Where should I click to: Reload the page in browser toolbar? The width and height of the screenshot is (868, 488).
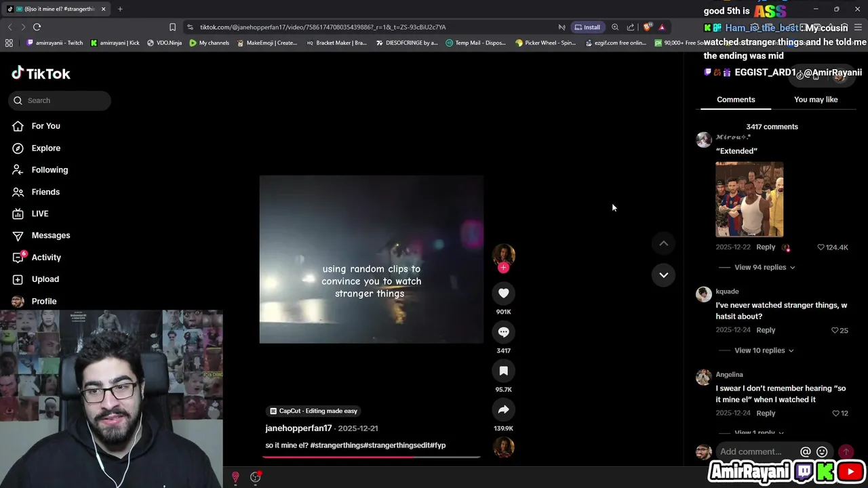[37, 27]
